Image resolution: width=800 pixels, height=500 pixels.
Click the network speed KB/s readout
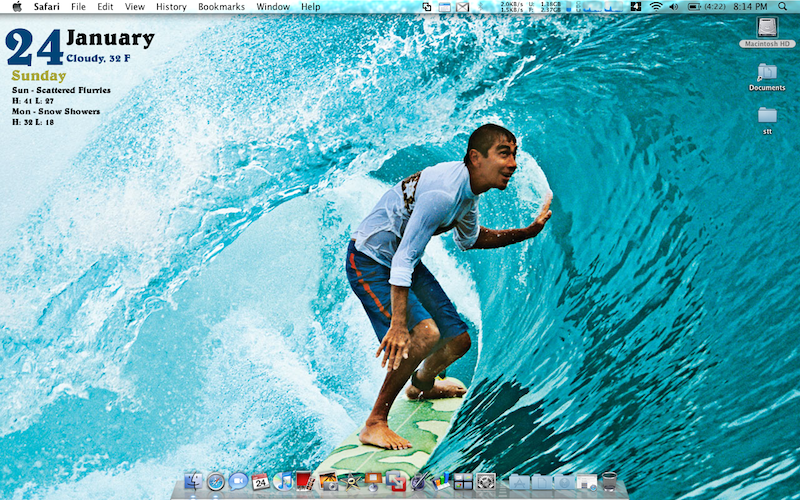(x=511, y=7)
